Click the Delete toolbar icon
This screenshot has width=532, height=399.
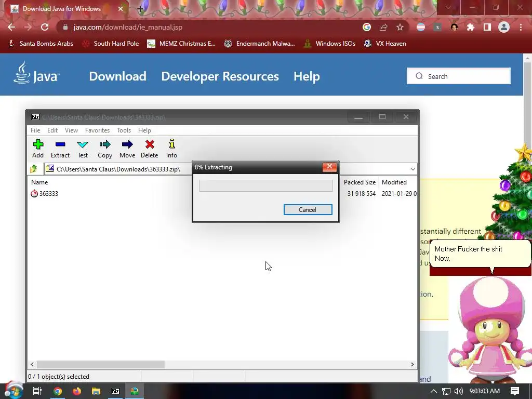[149, 149]
